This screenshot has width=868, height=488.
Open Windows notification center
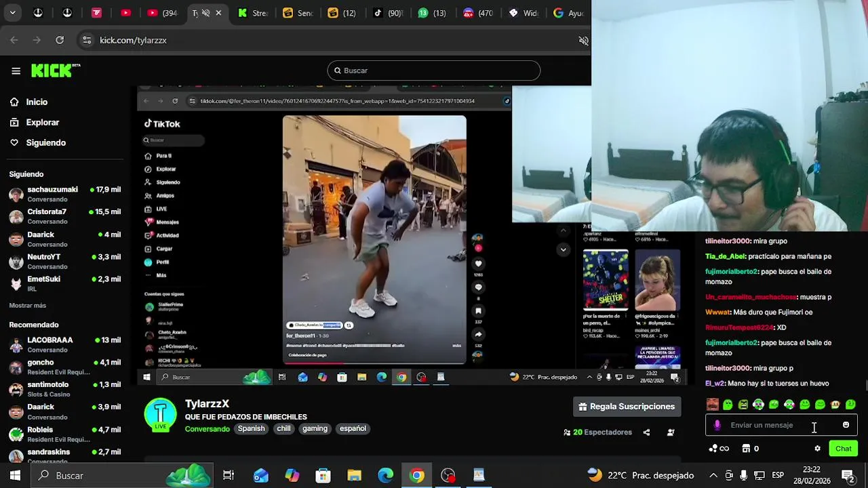click(848, 475)
